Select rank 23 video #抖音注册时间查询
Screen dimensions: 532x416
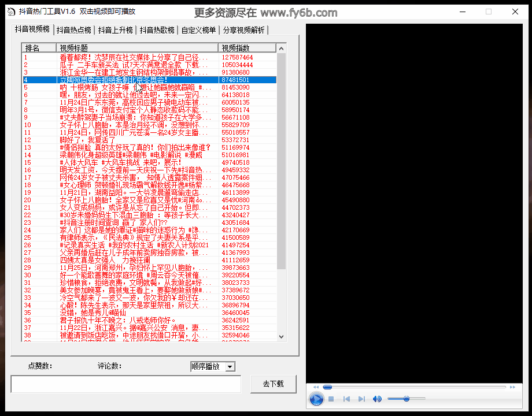pyautogui.click(x=150, y=222)
